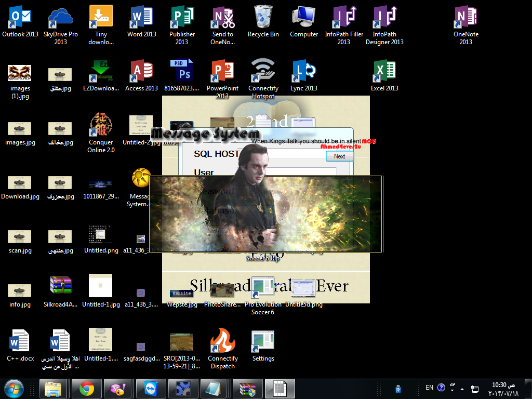Select the Lync 2013 shortcut

[x=303, y=71]
